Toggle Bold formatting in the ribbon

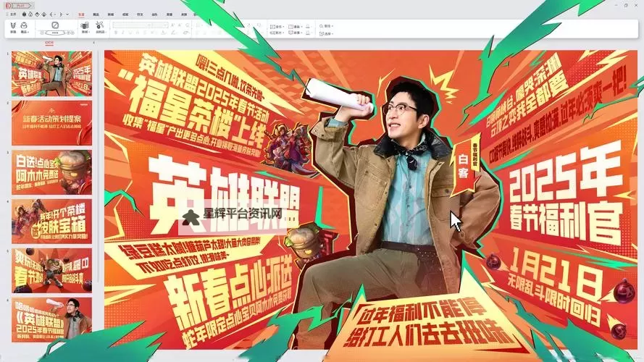116,33
